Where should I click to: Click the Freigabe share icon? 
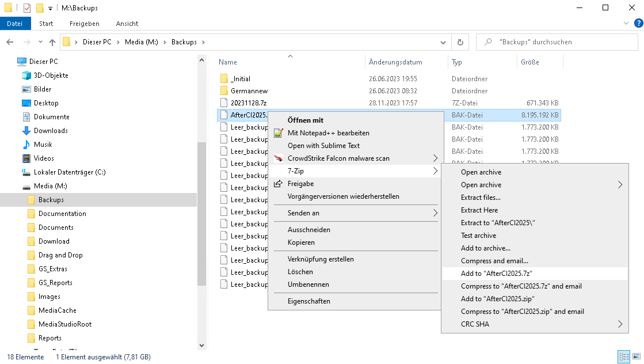coord(279,184)
